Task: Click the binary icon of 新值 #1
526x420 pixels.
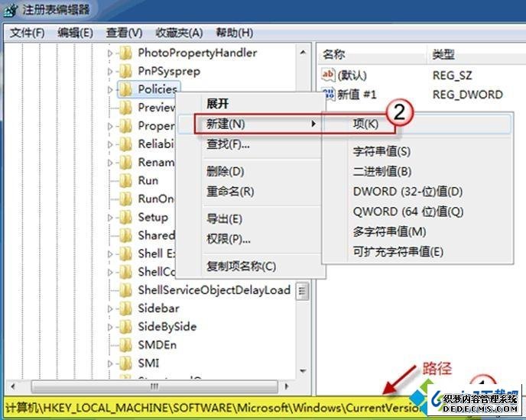Action: click(328, 94)
